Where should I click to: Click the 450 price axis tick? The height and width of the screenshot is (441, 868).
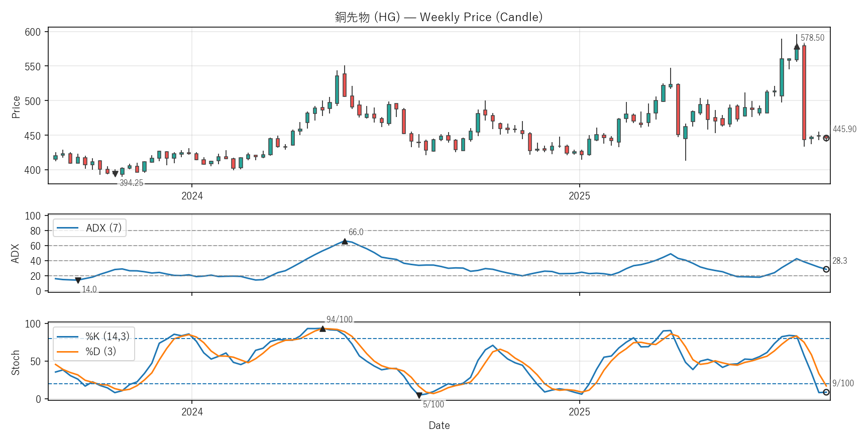pos(33,136)
